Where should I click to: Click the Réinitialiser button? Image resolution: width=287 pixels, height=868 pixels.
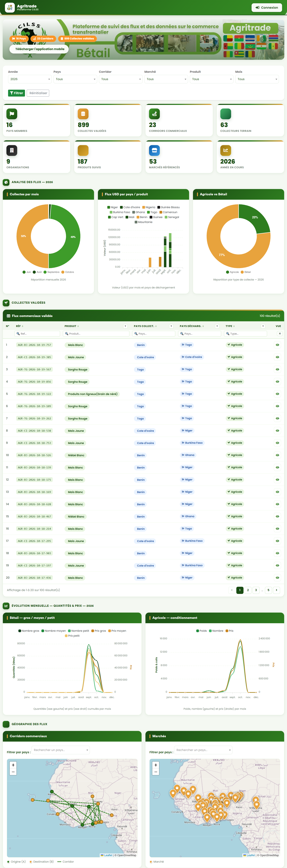(x=38, y=93)
